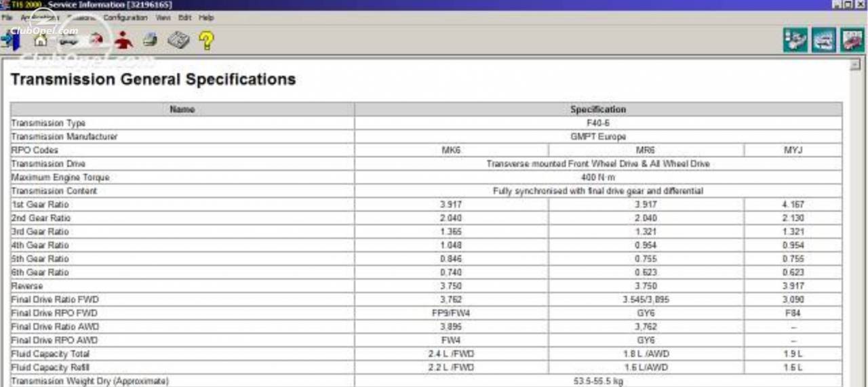Open help with the yellow question mark
868x387 pixels.
[x=206, y=41]
